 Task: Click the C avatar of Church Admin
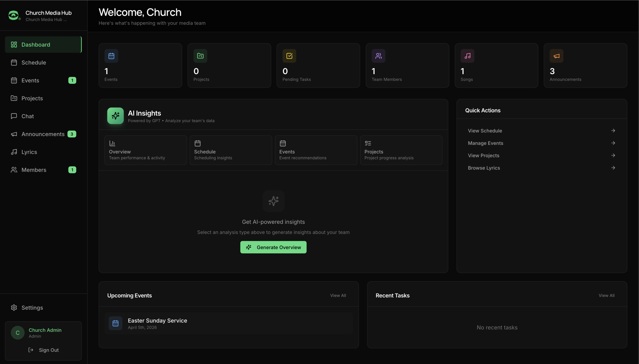pyautogui.click(x=18, y=333)
